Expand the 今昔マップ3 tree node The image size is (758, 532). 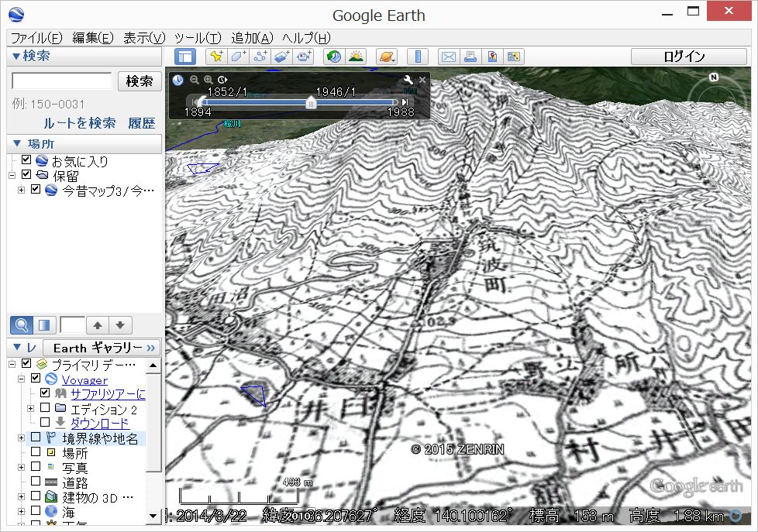click(21, 190)
